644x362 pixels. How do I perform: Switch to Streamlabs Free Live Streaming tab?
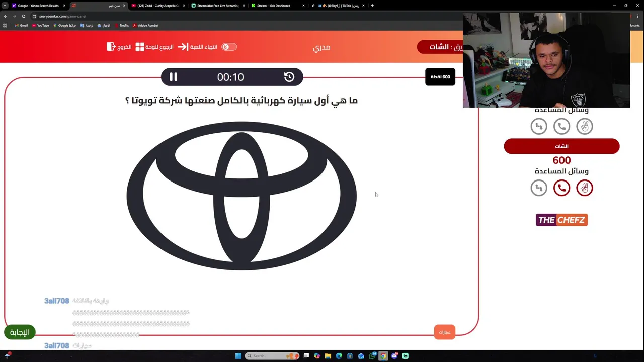coord(217,6)
